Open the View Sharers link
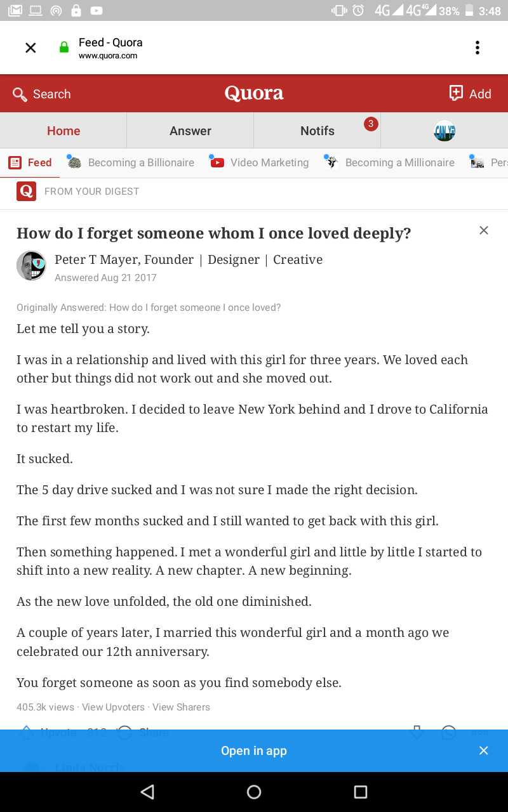Image resolution: width=508 pixels, height=812 pixels. (181, 707)
